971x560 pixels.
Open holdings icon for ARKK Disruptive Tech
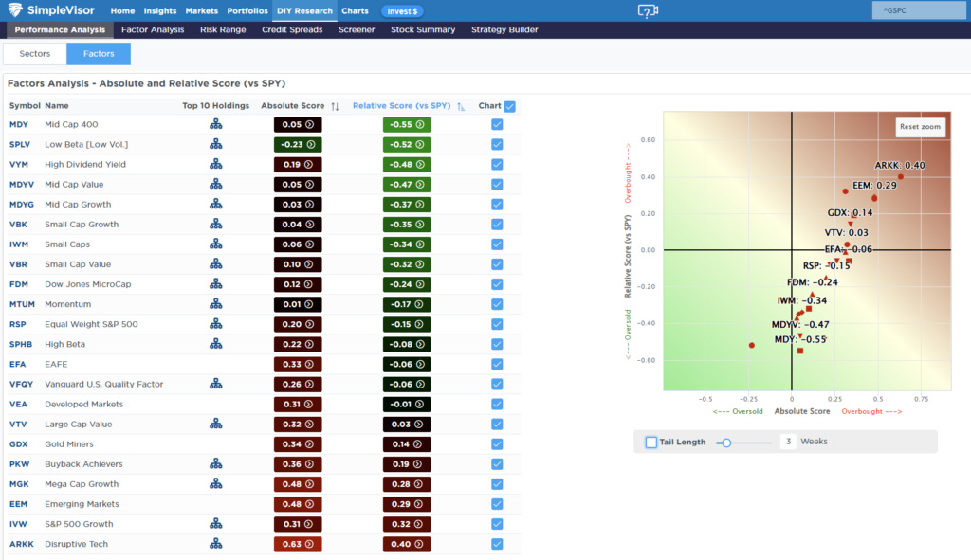[x=215, y=543]
